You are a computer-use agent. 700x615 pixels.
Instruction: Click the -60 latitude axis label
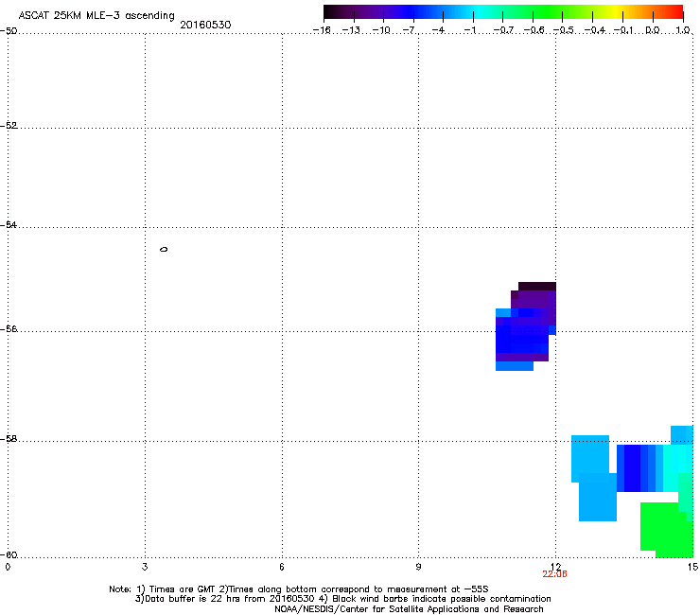point(9,554)
